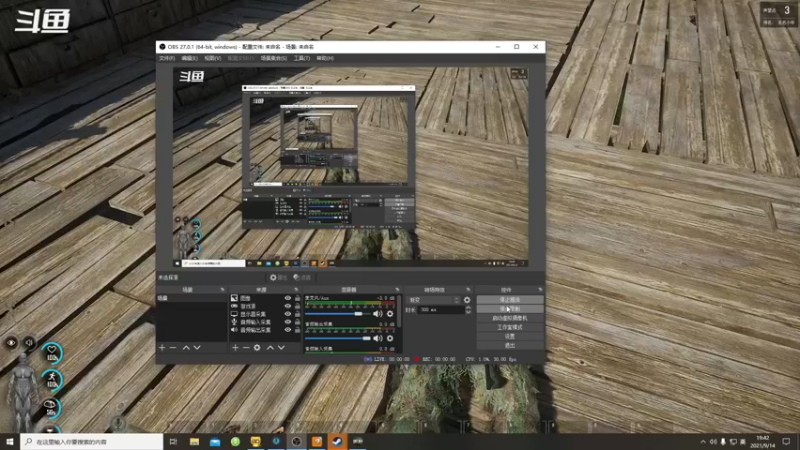Image resolution: width=800 pixels, height=450 pixels.
Task: Hide the 显示器采集 source eye icon
Action: coord(288,314)
